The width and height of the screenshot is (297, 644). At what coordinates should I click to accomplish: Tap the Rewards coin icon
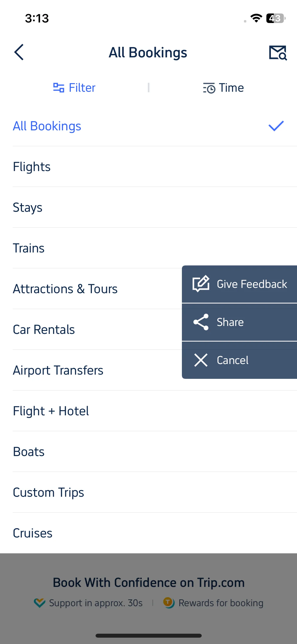(x=169, y=603)
